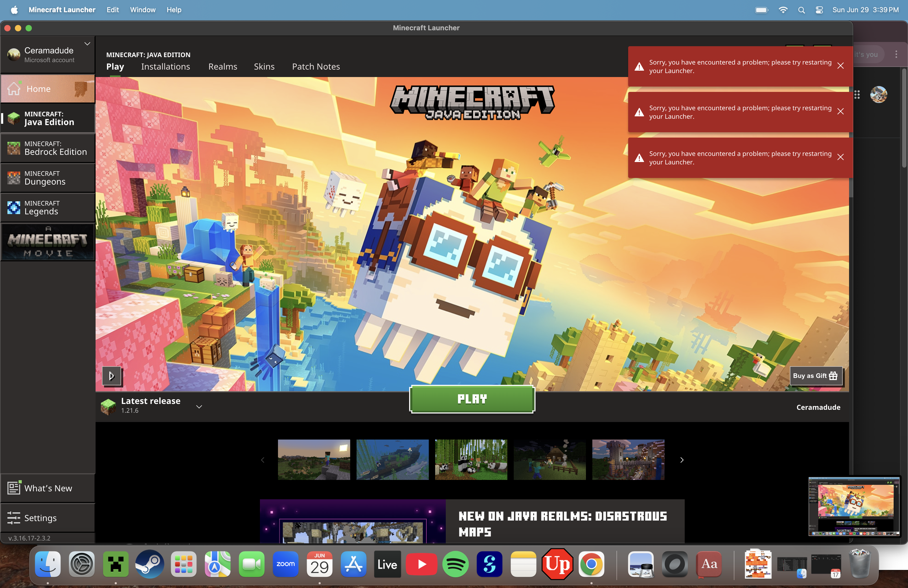Open the Minecraft Movie banner
Viewport: 908px width, 588px height.
pyautogui.click(x=48, y=242)
